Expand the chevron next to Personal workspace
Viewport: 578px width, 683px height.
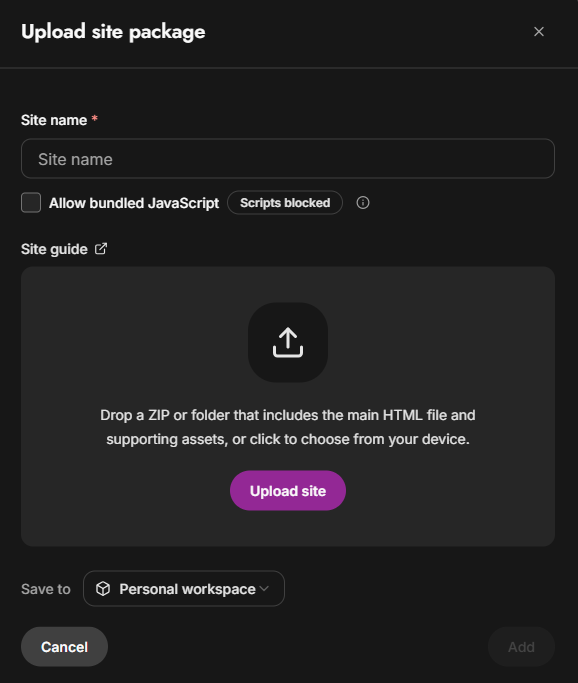pos(264,588)
